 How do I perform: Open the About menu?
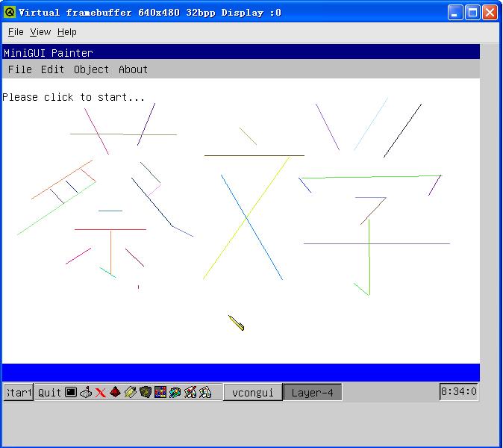coord(133,69)
